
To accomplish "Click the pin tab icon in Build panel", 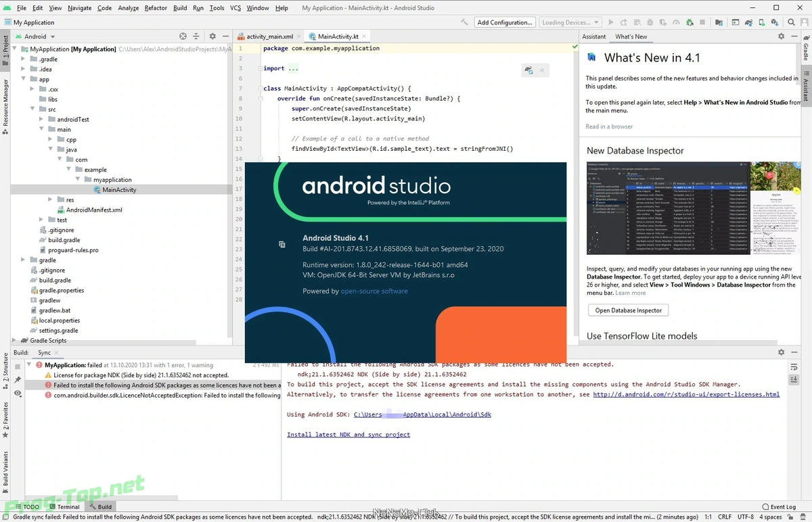I will 18,380.
